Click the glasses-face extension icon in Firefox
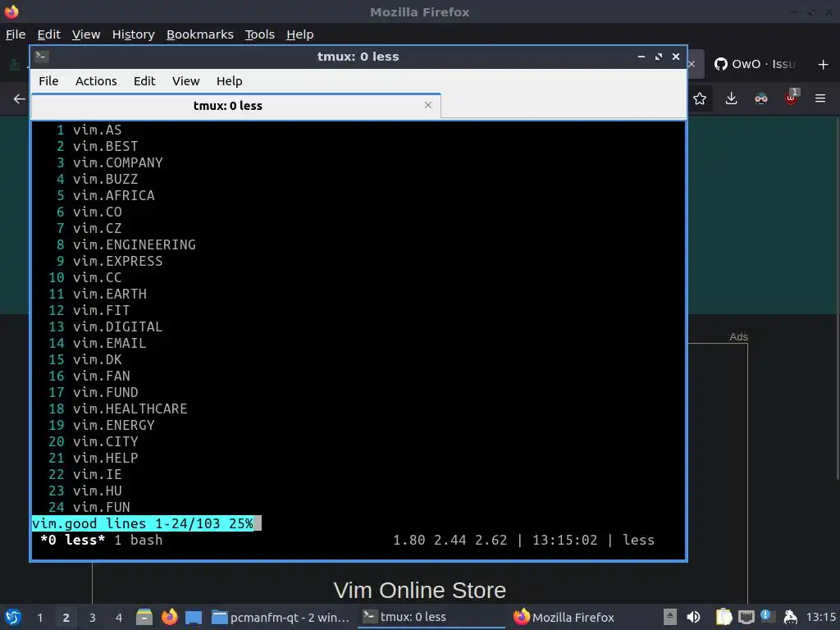 click(761, 98)
